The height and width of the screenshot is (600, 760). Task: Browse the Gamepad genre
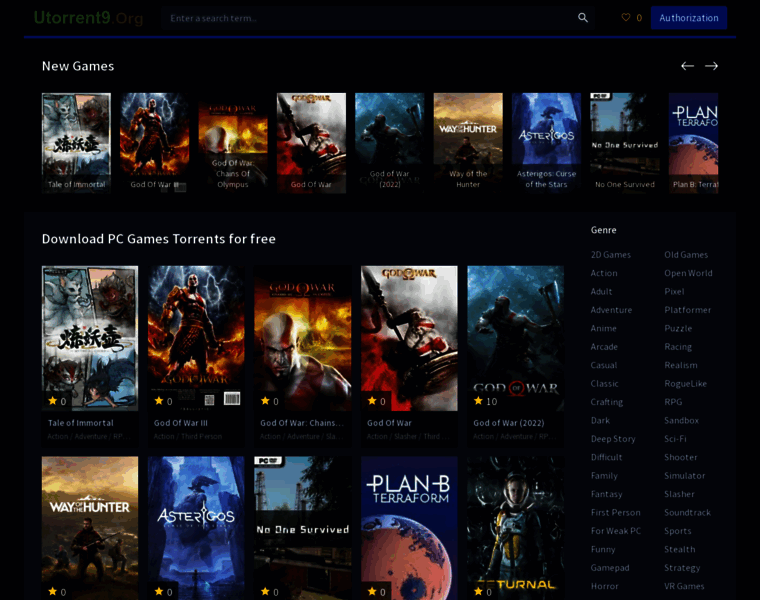coord(610,568)
